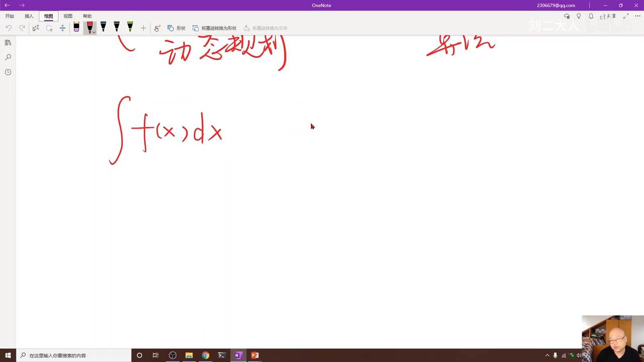
Task: Open the search magnifier in left sidebar
Action: pos(8,57)
